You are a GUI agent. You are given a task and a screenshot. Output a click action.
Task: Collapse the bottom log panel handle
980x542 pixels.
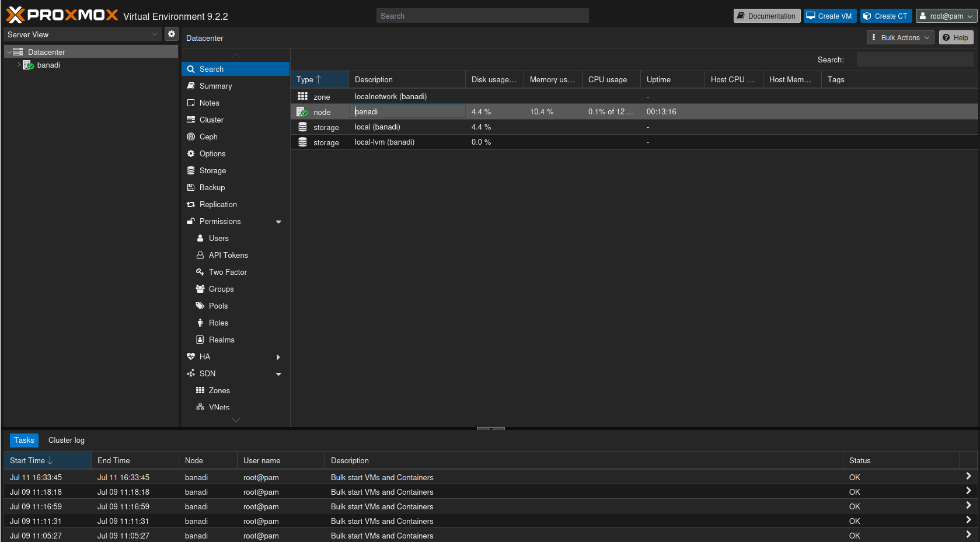click(490, 428)
